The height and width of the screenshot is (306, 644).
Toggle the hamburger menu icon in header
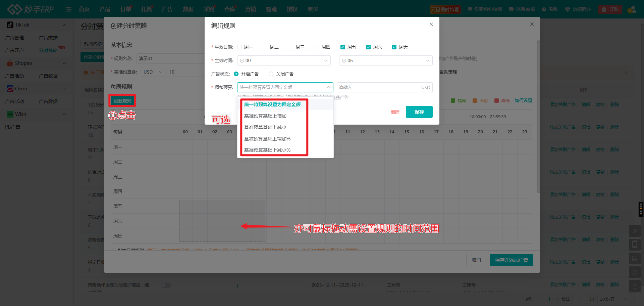69,9
